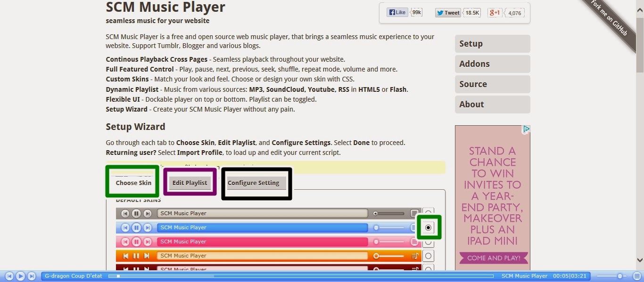
Task: Click the 00:05|03:21 time display
Action: pos(570,276)
